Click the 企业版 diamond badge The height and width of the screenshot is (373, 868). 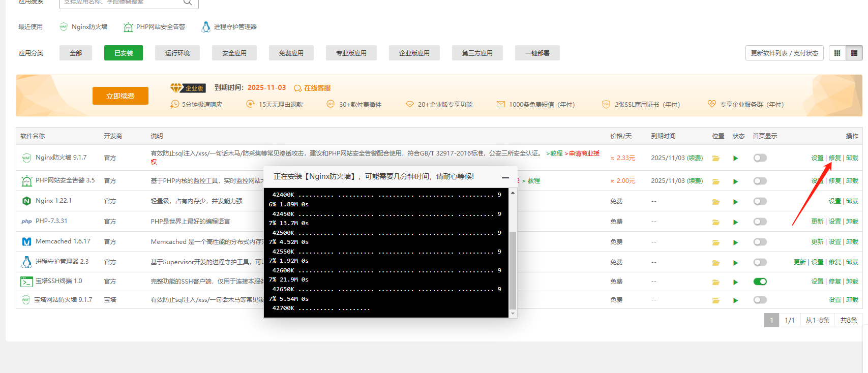coord(188,88)
